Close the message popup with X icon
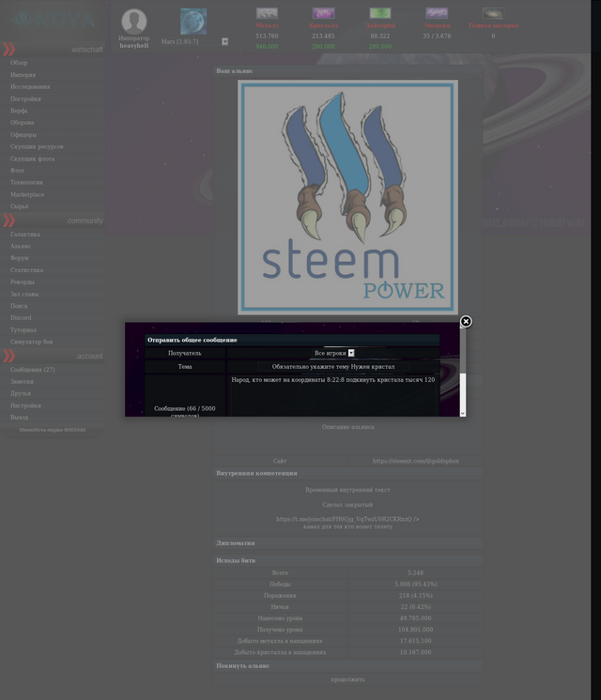 tap(466, 322)
